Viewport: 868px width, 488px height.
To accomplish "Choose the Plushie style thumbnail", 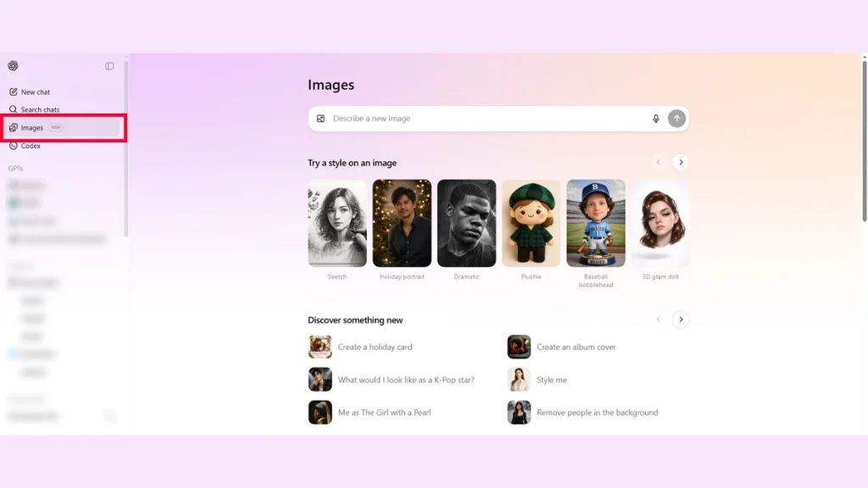I will pyautogui.click(x=531, y=223).
